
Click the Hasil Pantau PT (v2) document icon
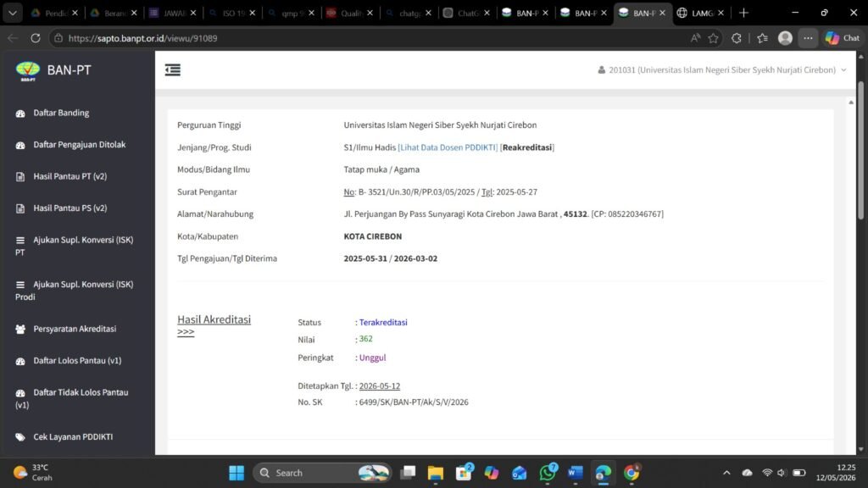click(x=20, y=177)
